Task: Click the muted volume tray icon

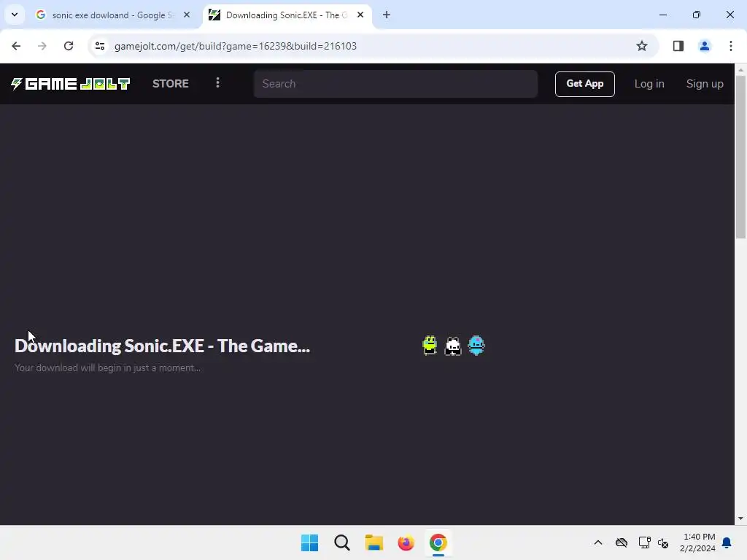Action: 663,542
